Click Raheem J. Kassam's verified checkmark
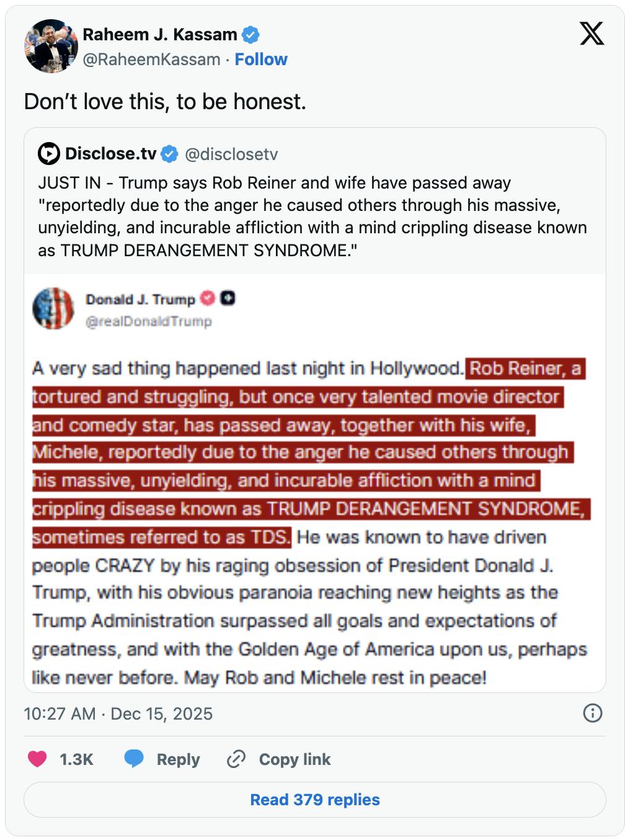625x840 pixels. click(251, 35)
